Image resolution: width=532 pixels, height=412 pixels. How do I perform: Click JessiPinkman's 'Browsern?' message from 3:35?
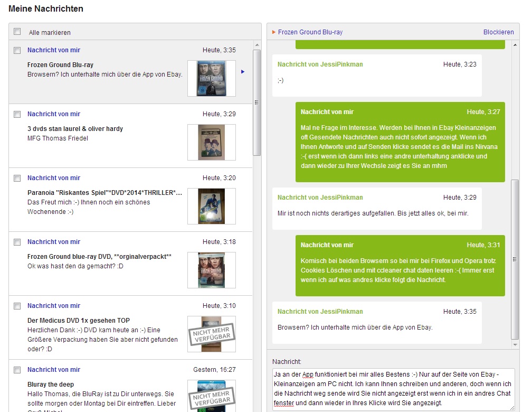click(x=377, y=323)
